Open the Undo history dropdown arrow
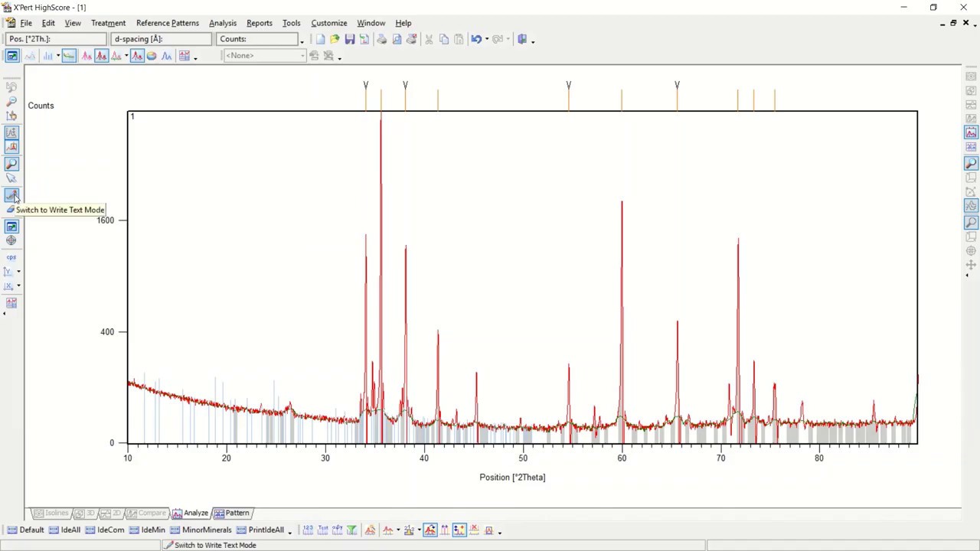 pyautogui.click(x=487, y=40)
